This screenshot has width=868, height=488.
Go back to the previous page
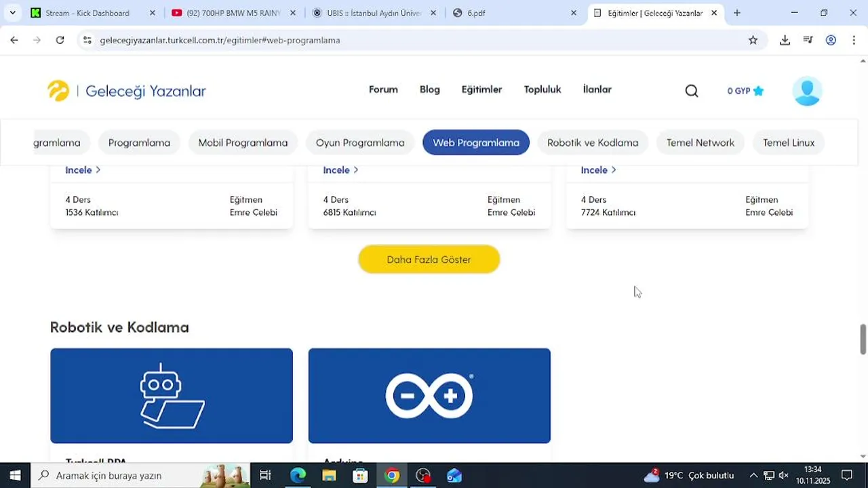[x=14, y=40]
